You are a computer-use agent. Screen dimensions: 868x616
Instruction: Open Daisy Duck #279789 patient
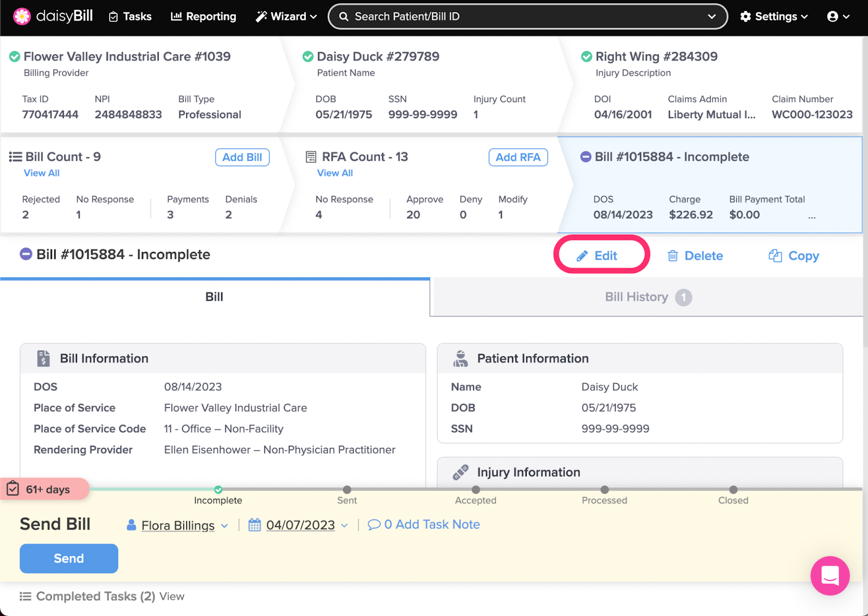378,56
